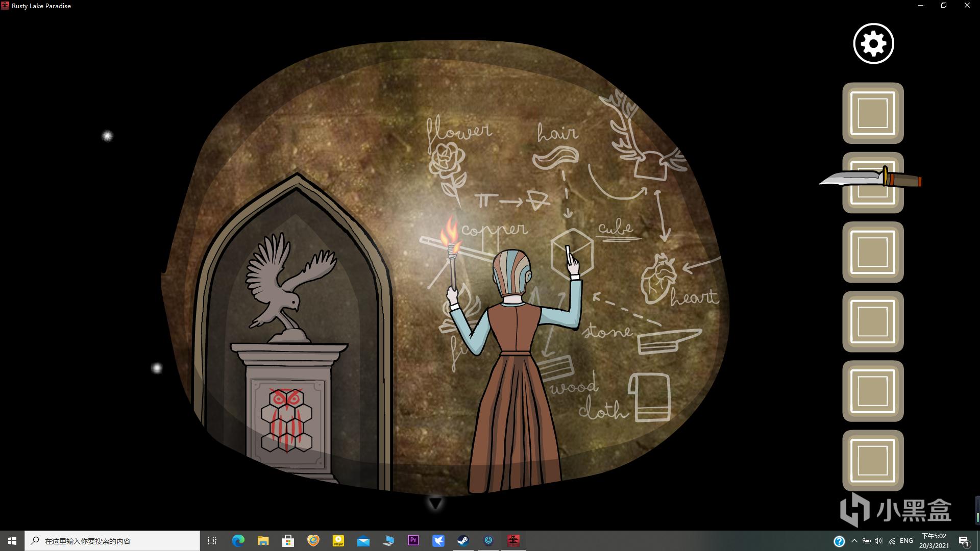The width and height of the screenshot is (980, 551).
Task: Open the game settings gear
Action: 873,43
